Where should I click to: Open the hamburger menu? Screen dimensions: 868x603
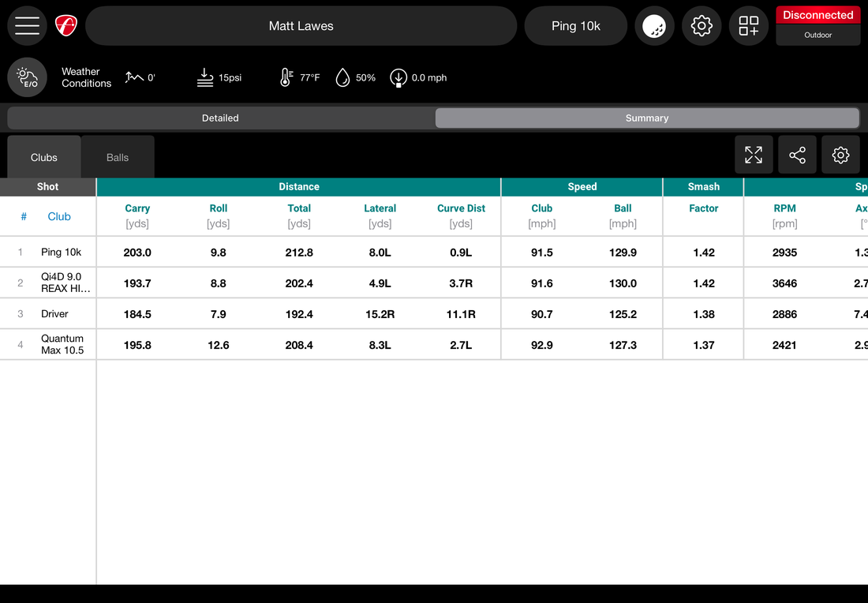(27, 26)
